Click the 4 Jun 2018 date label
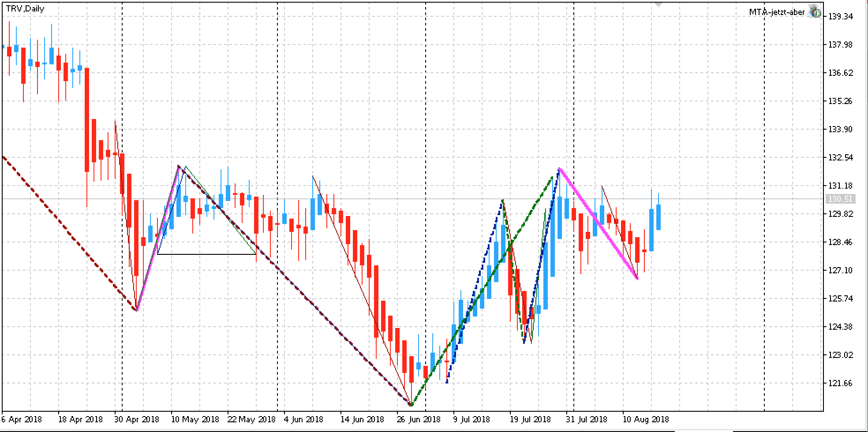This screenshot has width=868, height=432. [303, 419]
